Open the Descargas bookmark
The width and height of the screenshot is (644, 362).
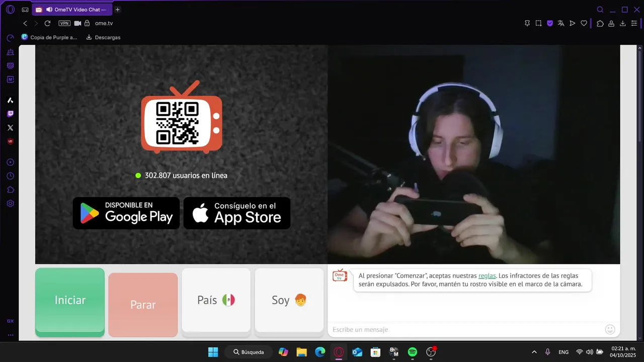coord(104,37)
